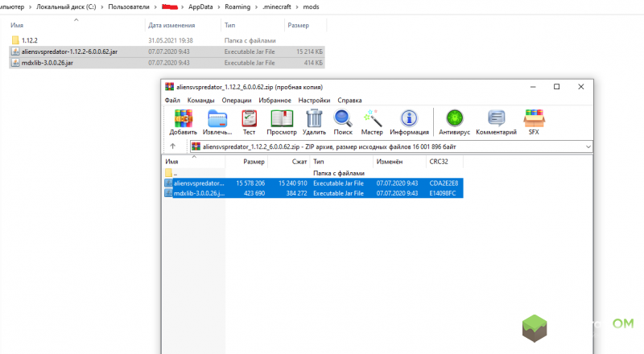Open the Просмотр (View) tool
Screen dimensions: 644x354
[x=283, y=121]
